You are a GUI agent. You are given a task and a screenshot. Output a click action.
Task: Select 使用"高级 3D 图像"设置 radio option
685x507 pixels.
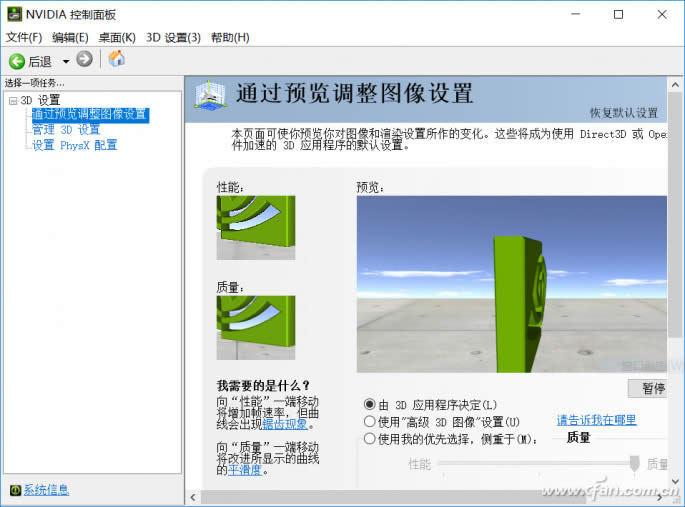(x=370, y=421)
